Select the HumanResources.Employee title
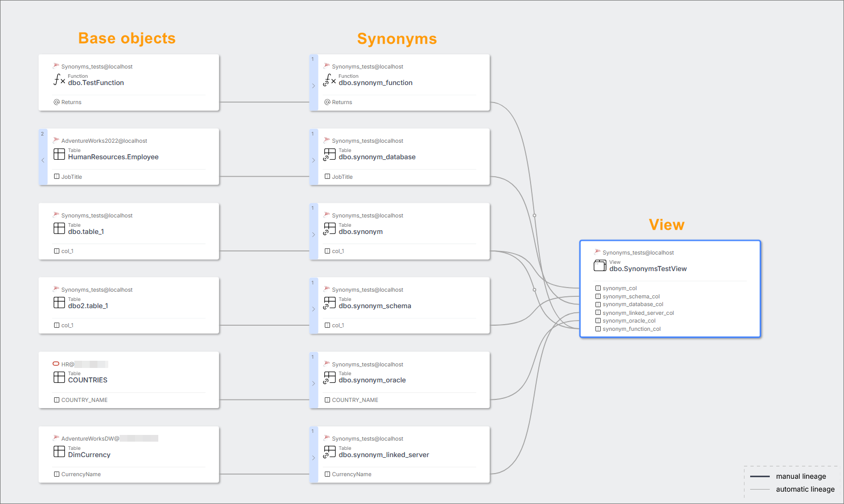The width and height of the screenshot is (844, 504). [x=113, y=157]
